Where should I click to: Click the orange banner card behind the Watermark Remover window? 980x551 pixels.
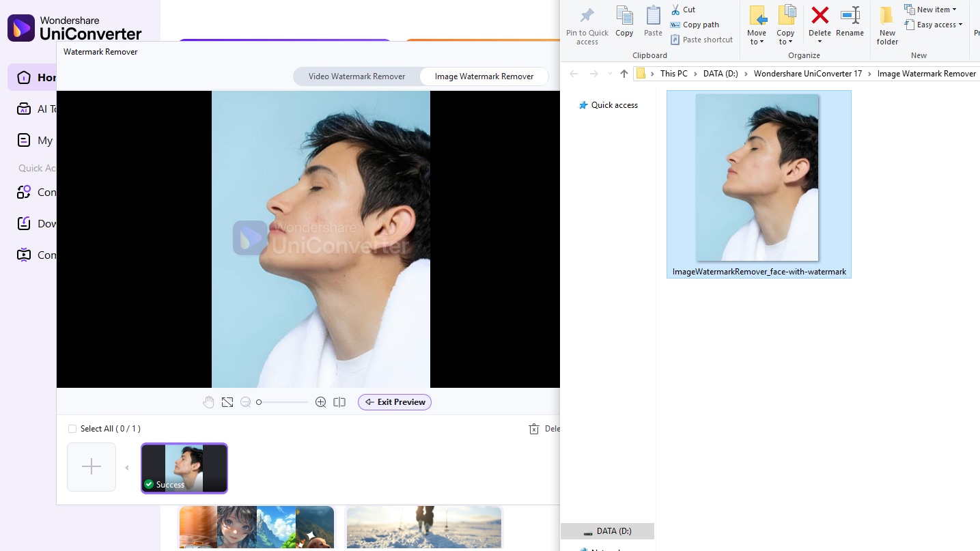[482, 40]
